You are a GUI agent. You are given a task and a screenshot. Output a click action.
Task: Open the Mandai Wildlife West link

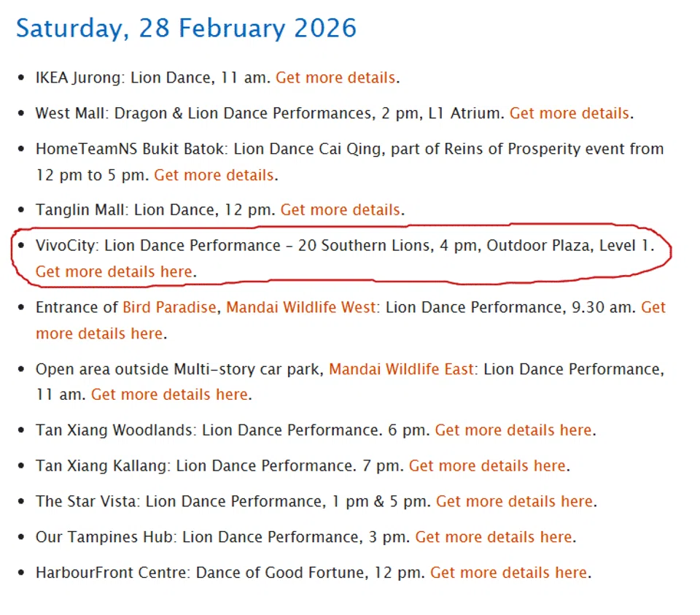(301, 307)
